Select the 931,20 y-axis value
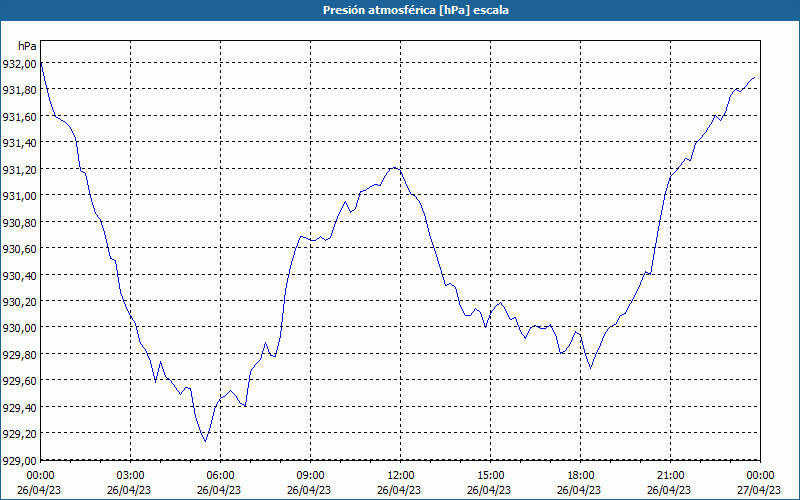Viewport: 800px width, 500px height. 19,169
